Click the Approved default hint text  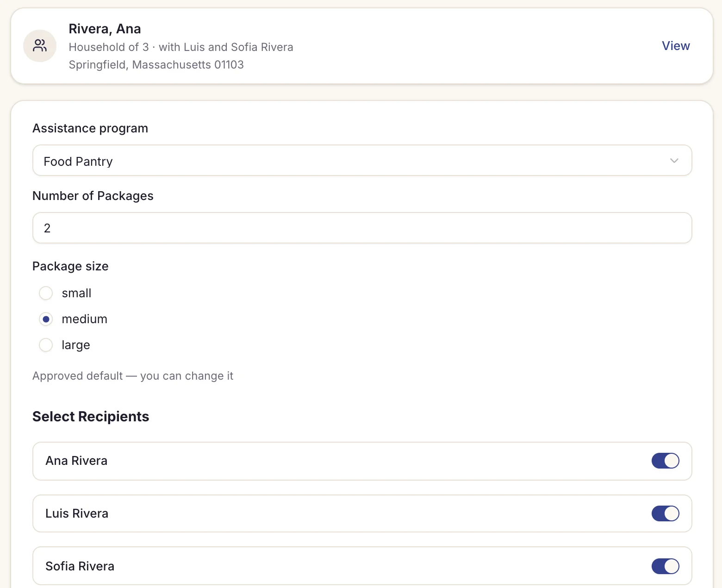click(133, 376)
